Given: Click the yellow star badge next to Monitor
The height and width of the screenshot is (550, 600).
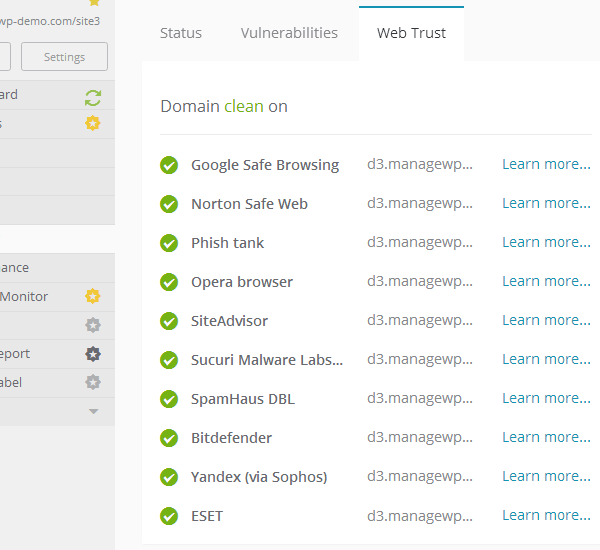Looking at the screenshot, I should click(93, 296).
